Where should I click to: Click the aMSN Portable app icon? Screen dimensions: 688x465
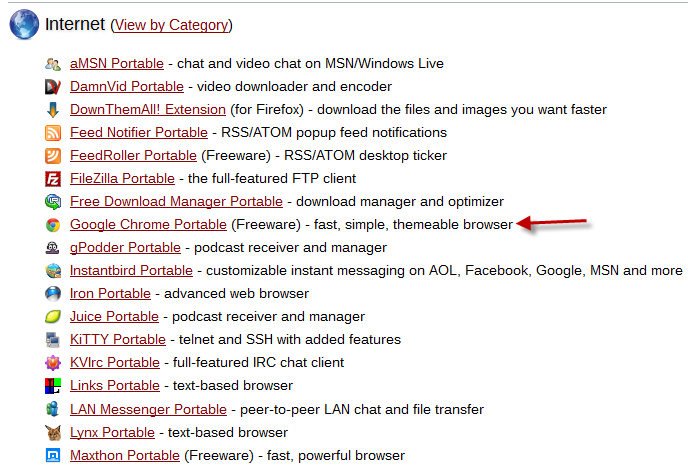click(53, 64)
